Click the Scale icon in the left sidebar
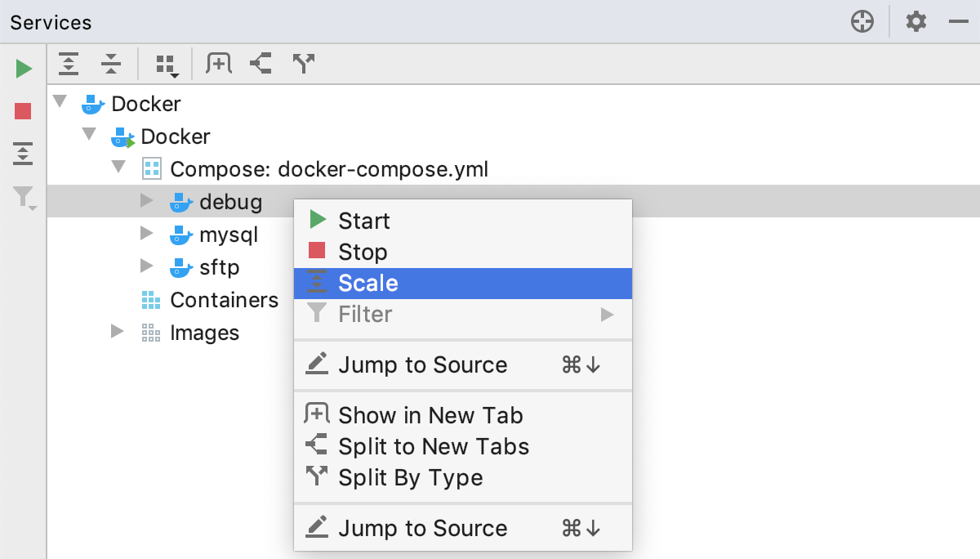This screenshot has width=980, height=559. click(x=22, y=154)
